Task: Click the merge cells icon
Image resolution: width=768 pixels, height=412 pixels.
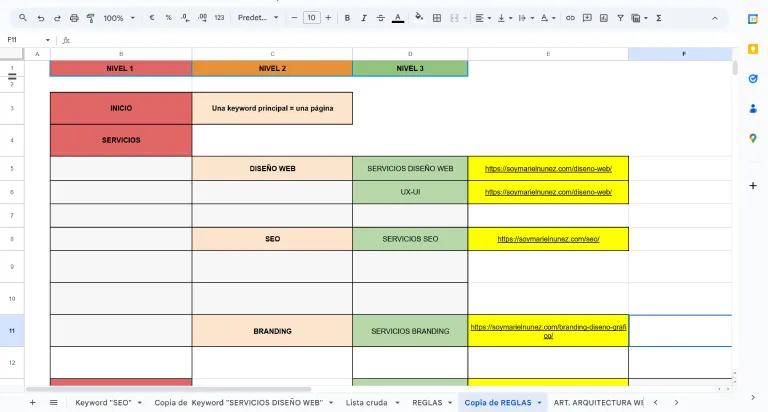Action: coord(455,18)
